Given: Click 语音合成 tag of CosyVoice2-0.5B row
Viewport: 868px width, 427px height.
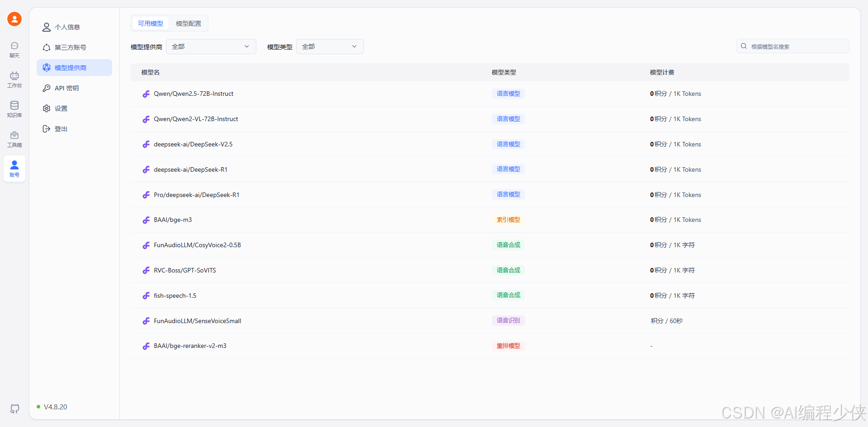Looking at the screenshot, I should [x=508, y=245].
